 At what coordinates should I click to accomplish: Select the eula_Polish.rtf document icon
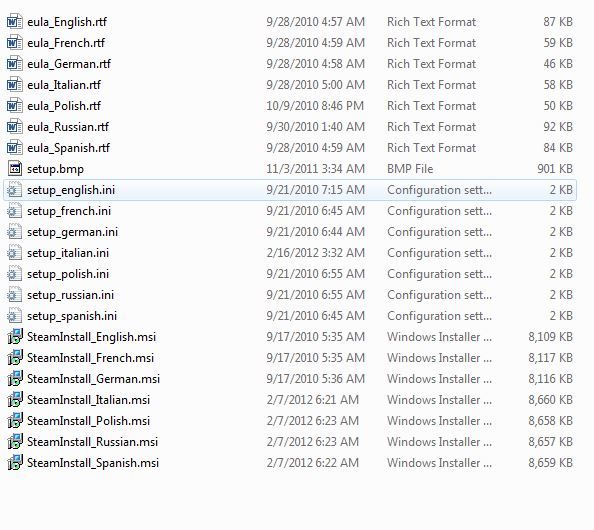(14, 106)
